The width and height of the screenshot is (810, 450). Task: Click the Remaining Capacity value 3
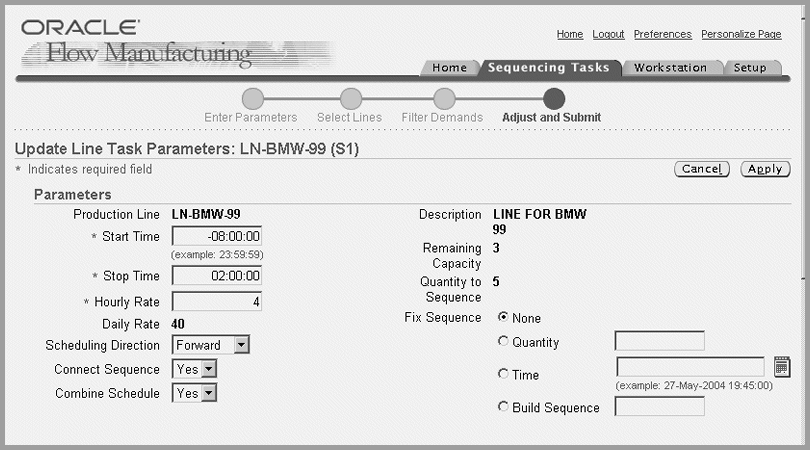click(x=496, y=248)
